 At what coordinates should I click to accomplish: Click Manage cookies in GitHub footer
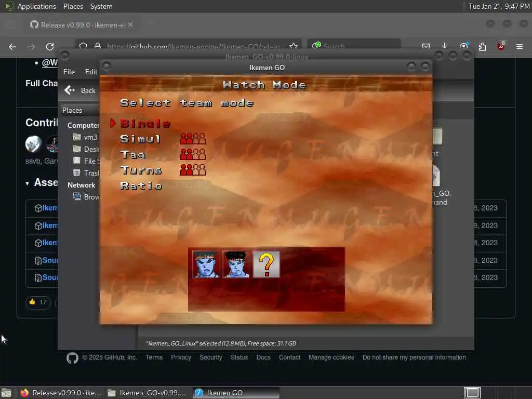(331, 357)
